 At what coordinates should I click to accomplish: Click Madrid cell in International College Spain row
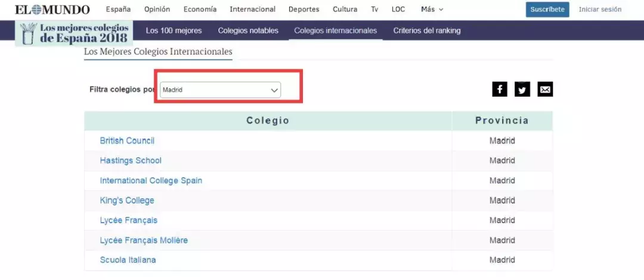[502, 180]
